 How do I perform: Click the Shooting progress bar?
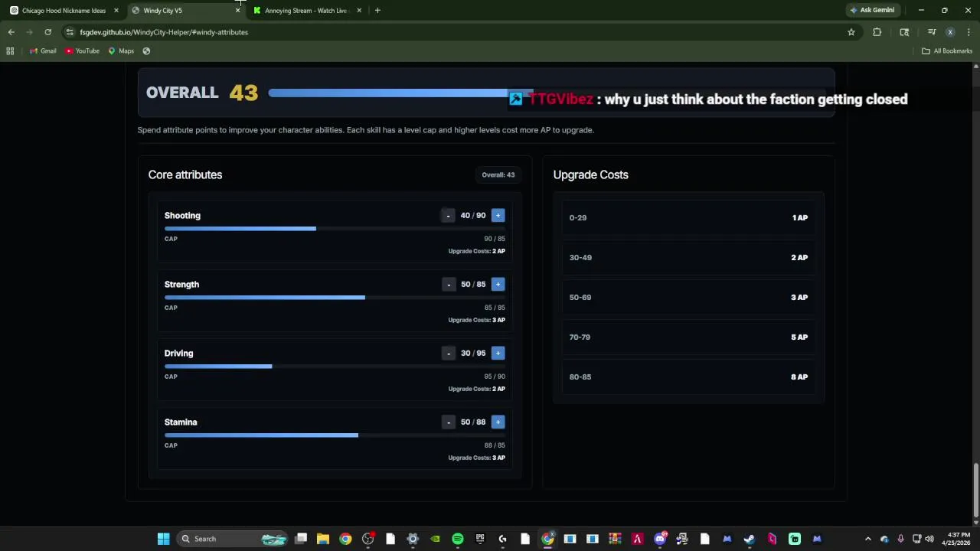coord(335,229)
